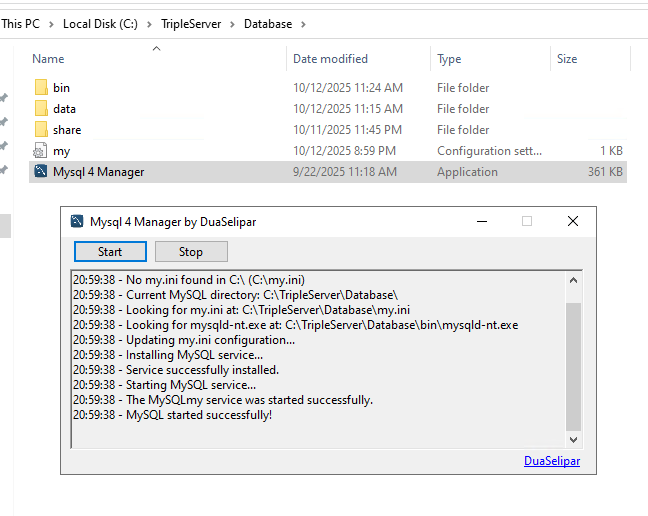Expand the chevron after TripleServer
The width and height of the screenshot is (648, 516).
(232, 24)
